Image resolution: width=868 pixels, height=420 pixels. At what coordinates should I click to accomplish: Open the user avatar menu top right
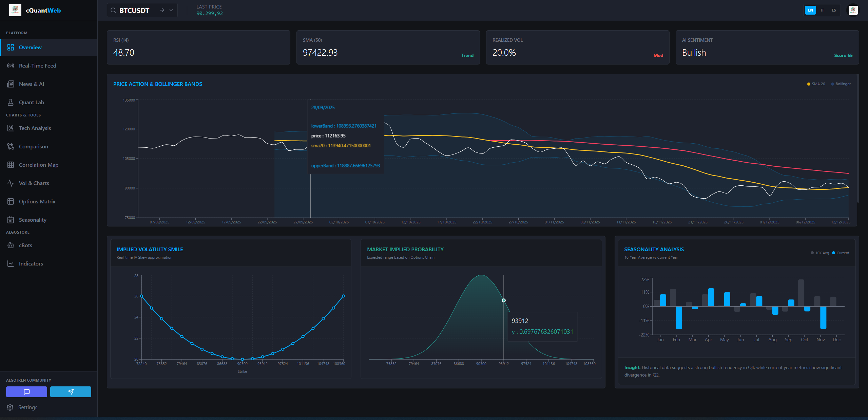click(853, 10)
